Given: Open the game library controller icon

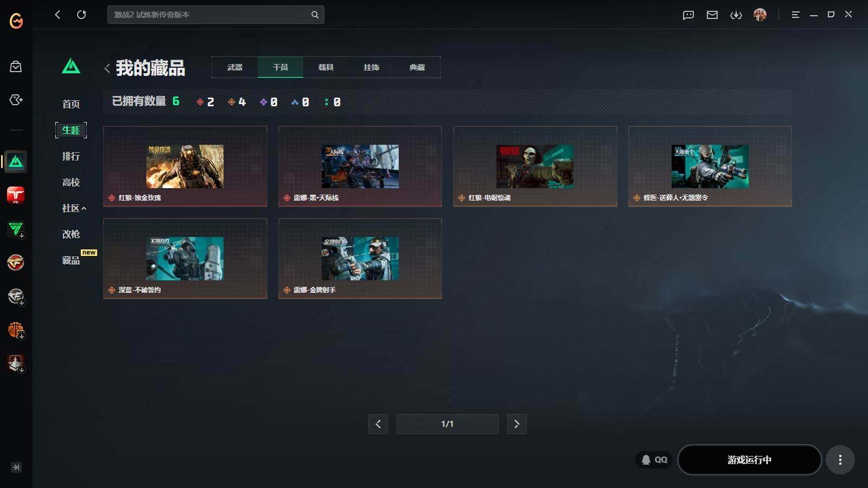Looking at the screenshot, I should [x=16, y=100].
